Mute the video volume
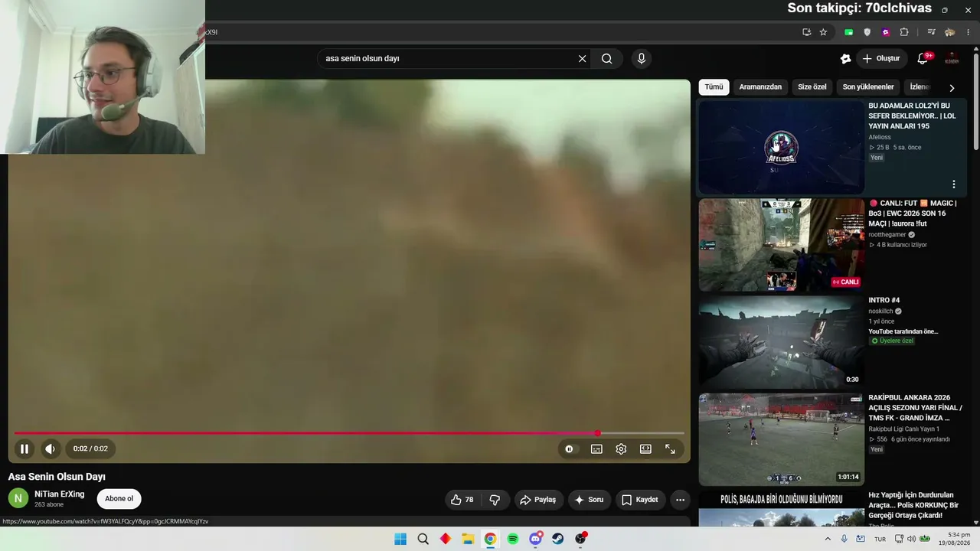 50,449
